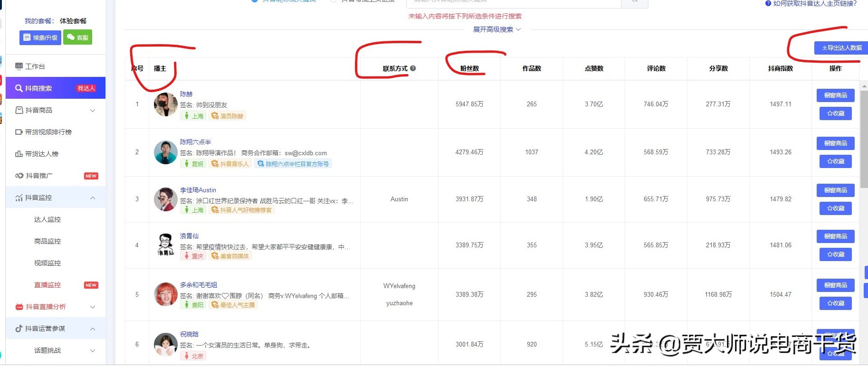Click the 美食自媒体 badge under 浪胃仙

coord(231,256)
